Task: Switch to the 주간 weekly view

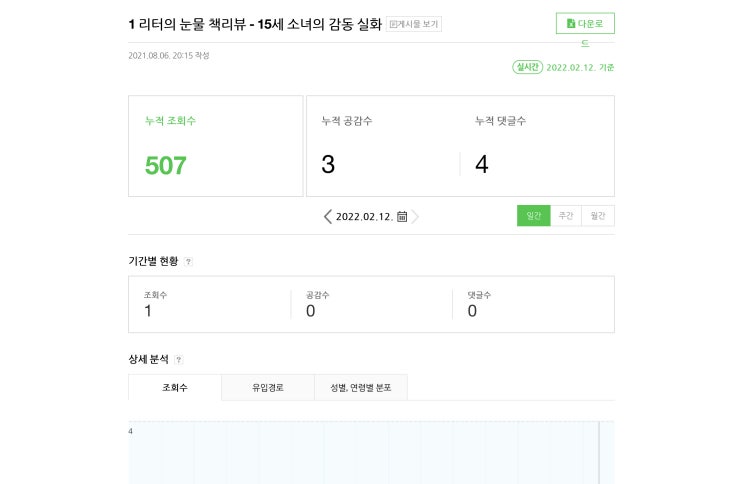Action: pos(566,216)
